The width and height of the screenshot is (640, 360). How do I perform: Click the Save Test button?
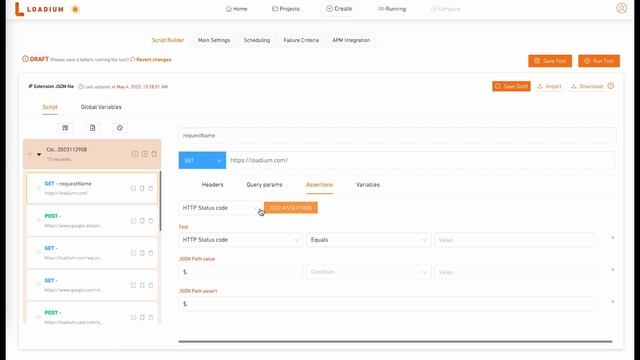coord(550,61)
